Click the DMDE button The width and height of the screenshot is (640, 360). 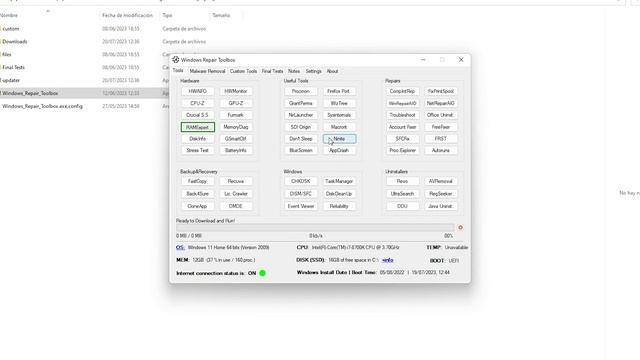(236, 206)
